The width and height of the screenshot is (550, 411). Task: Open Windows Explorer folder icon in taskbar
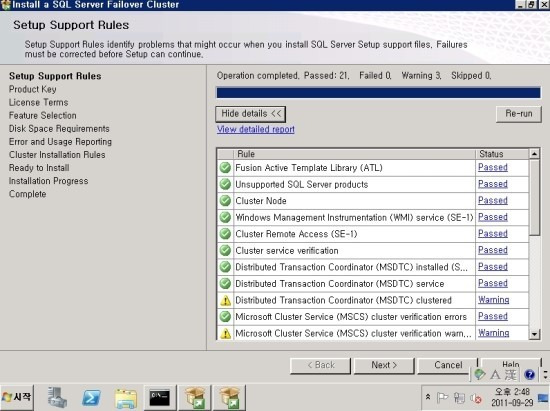coord(126,398)
